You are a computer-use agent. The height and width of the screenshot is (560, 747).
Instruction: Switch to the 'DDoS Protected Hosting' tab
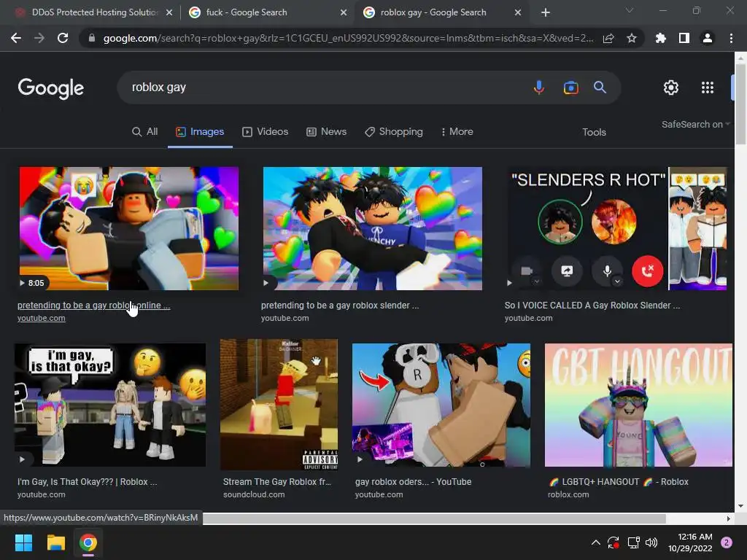click(94, 12)
